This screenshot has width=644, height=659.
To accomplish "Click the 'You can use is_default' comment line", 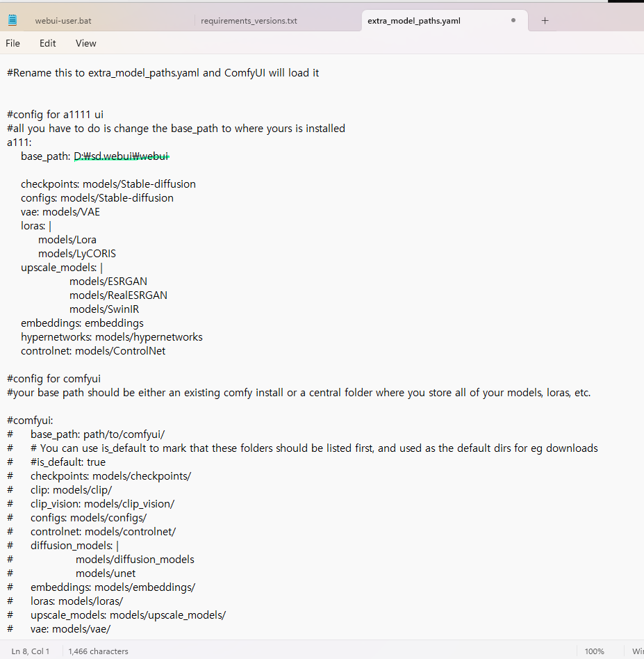I will 314,448.
